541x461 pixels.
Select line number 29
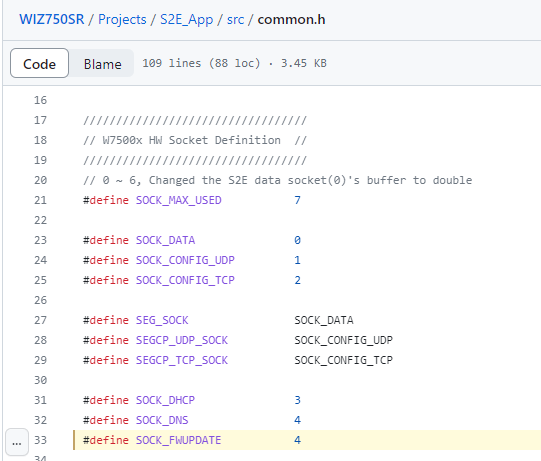[x=40, y=361]
